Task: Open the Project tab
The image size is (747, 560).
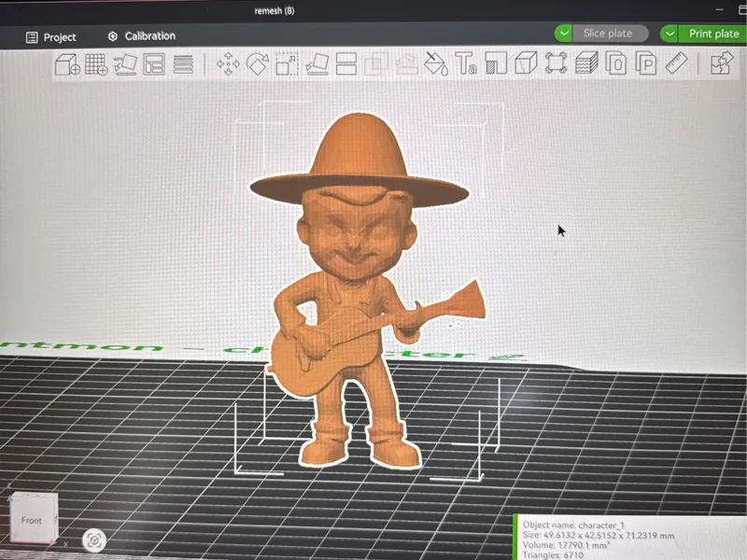Action: 51,37
